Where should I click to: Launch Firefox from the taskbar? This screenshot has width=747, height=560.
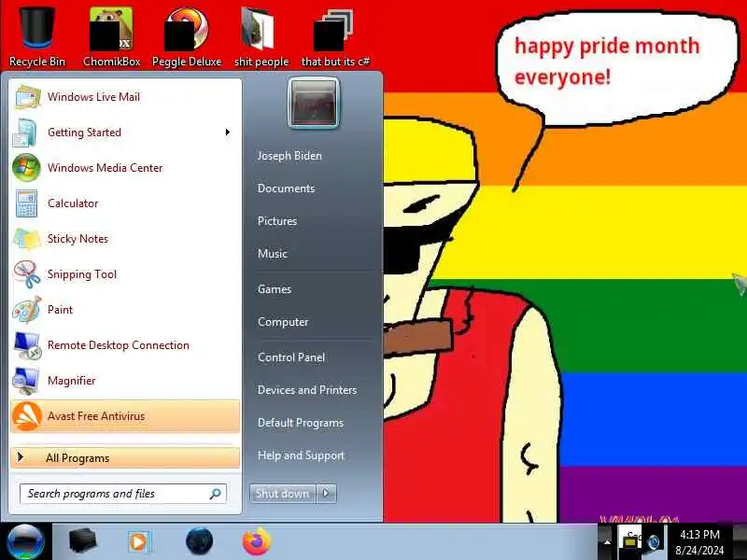pyautogui.click(x=258, y=541)
